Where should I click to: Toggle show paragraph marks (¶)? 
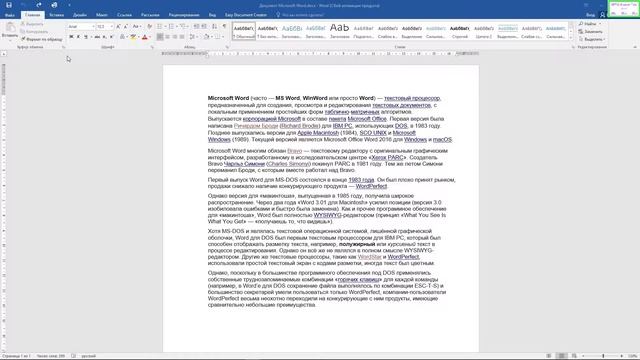point(224,27)
